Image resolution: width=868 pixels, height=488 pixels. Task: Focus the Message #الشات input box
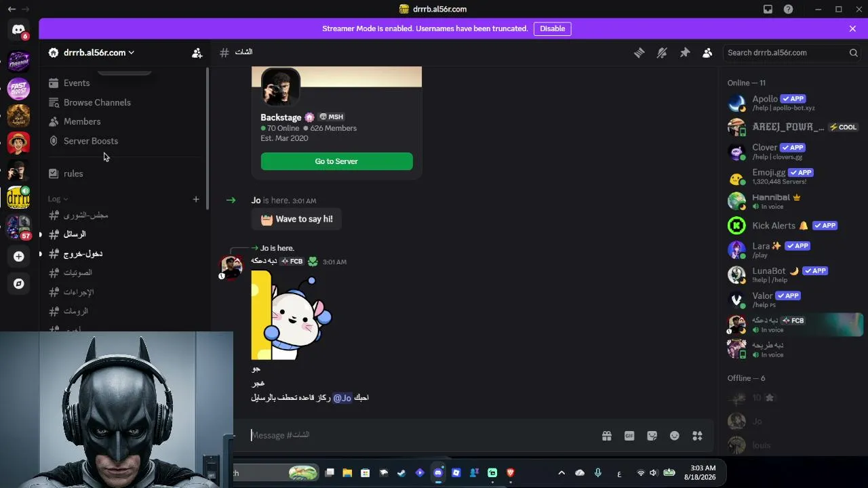420,436
